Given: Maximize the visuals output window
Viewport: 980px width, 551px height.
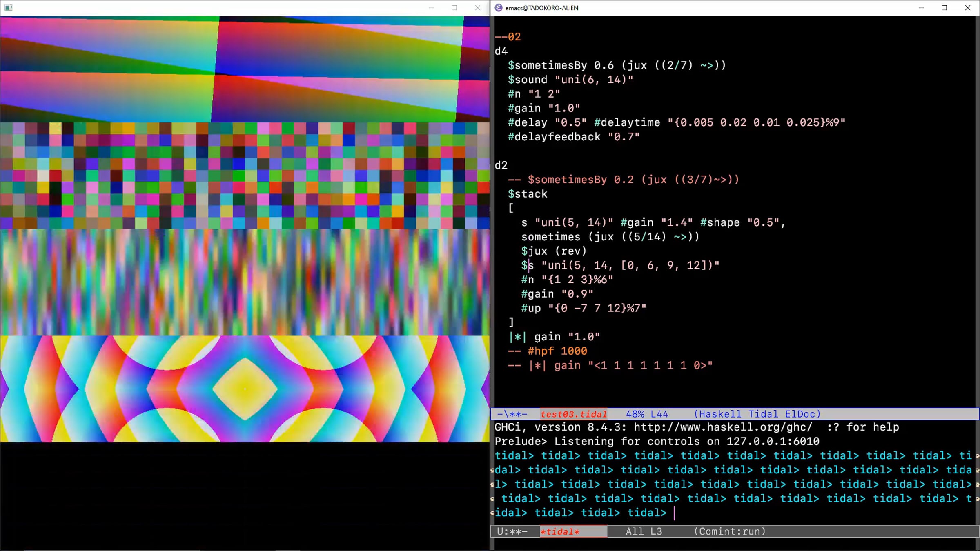Looking at the screenshot, I should point(454,8).
